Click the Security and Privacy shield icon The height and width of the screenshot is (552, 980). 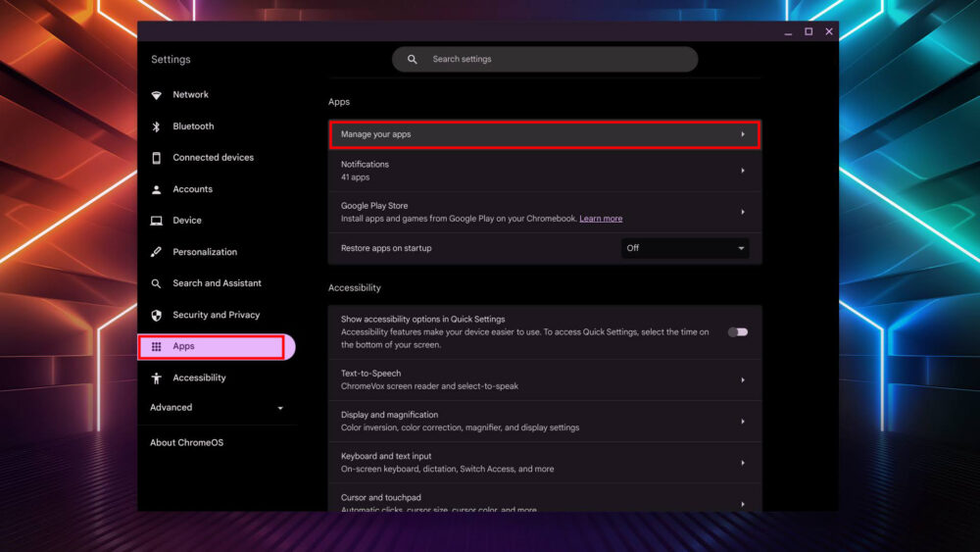[x=156, y=315]
